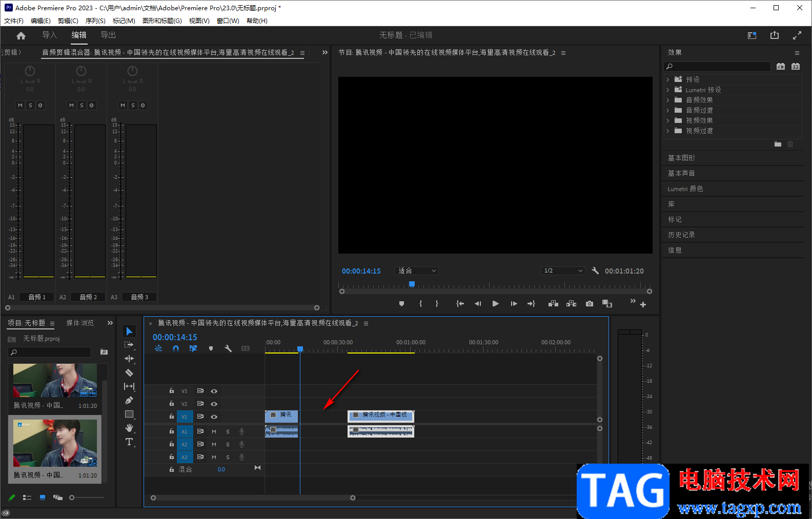The width and height of the screenshot is (812, 519).
Task: Open the 历史记录 panel
Action: coord(681,235)
